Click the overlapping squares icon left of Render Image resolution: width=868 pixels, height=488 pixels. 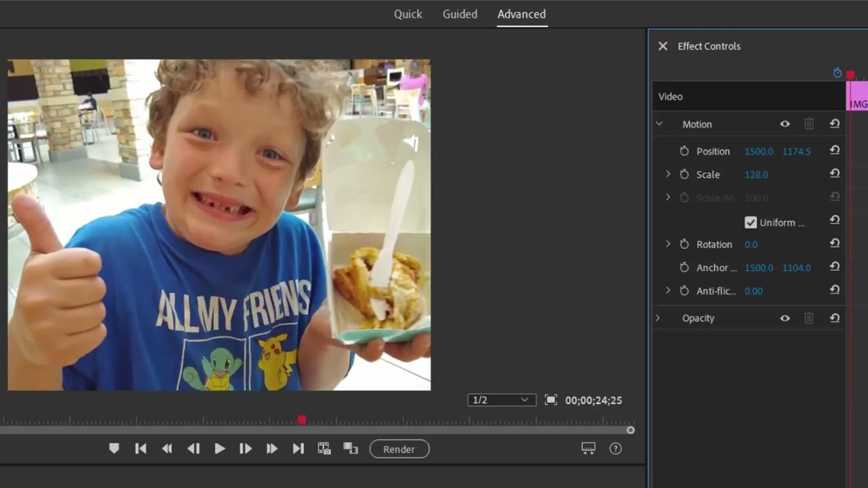[351, 448]
